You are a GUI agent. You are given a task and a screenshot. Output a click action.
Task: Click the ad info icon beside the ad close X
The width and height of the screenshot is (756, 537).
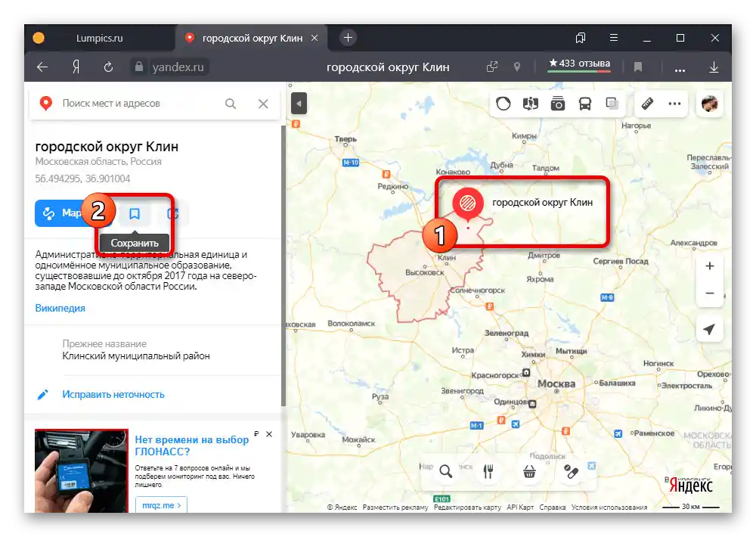coord(256,433)
